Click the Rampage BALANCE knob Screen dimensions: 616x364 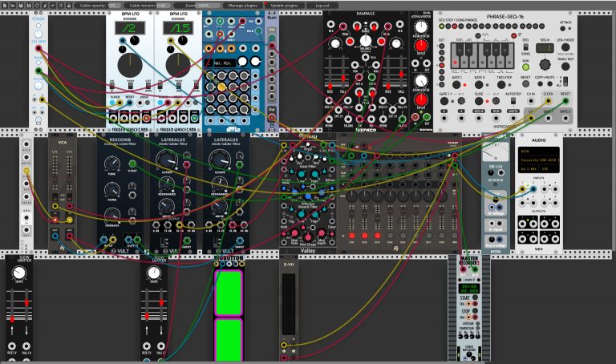(x=366, y=40)
